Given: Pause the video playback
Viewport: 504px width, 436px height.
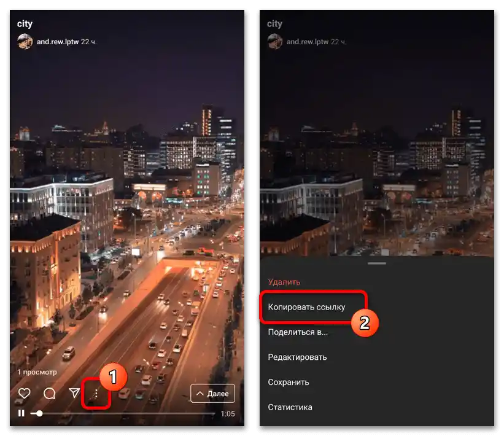Looking at the screenshot, I should point(21,413).
